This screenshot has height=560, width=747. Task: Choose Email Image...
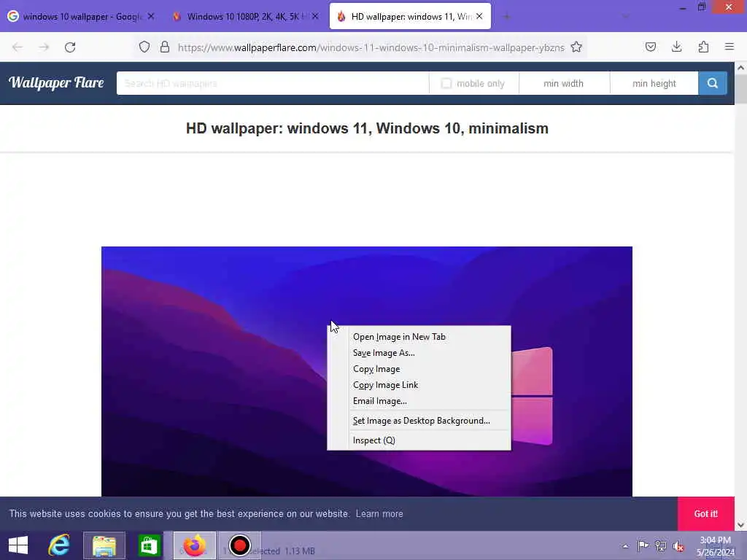point(419,401)
